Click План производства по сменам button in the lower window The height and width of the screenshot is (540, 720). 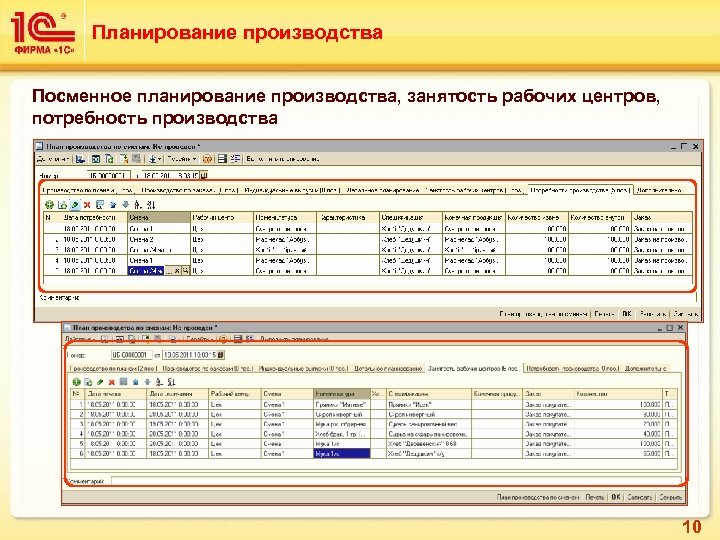[538, 497]
